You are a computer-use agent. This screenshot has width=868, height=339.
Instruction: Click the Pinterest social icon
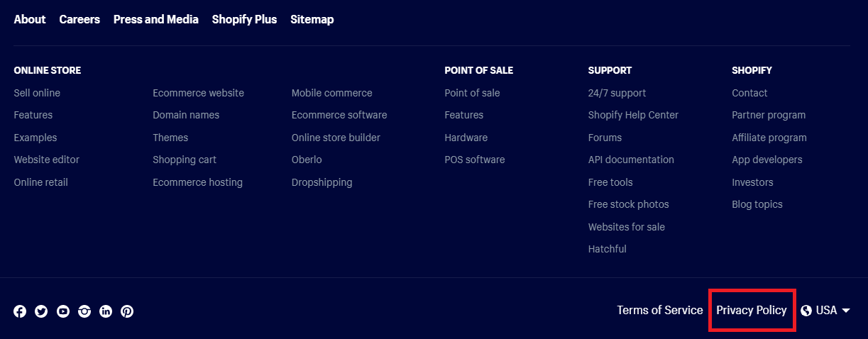(127, 311)
